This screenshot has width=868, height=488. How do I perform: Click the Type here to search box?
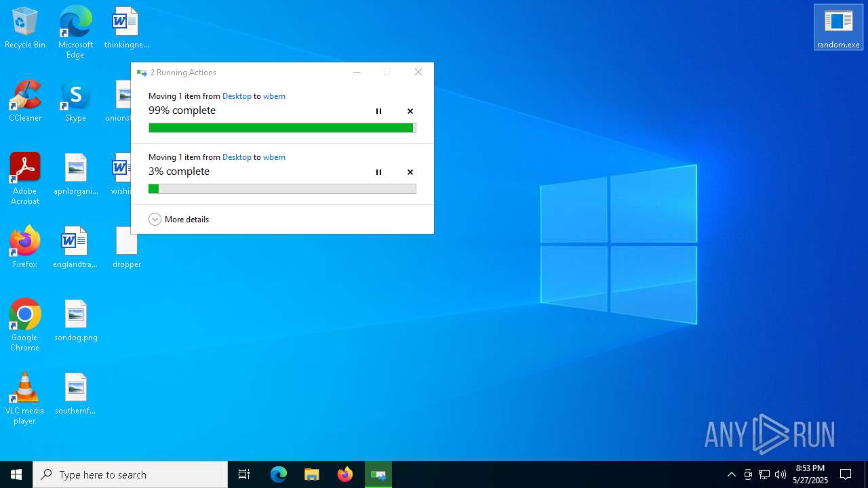click(130, 474)
